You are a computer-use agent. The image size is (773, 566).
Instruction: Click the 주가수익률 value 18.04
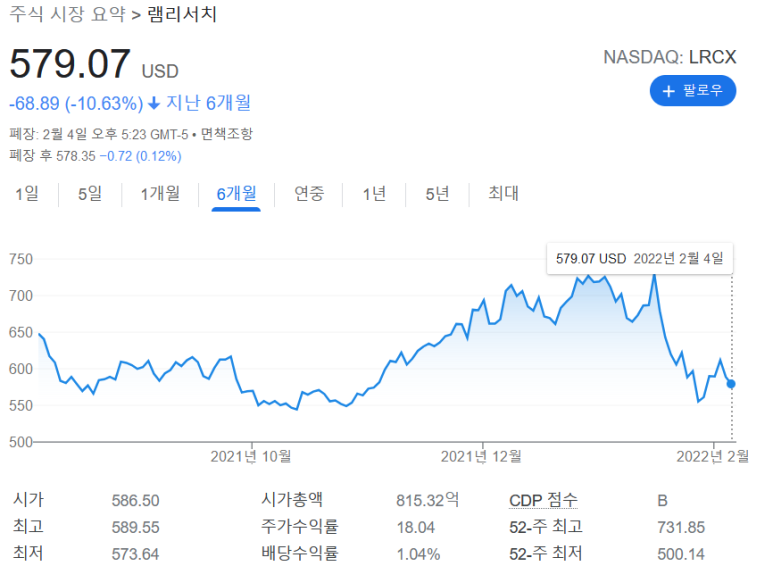coord(416,528)
